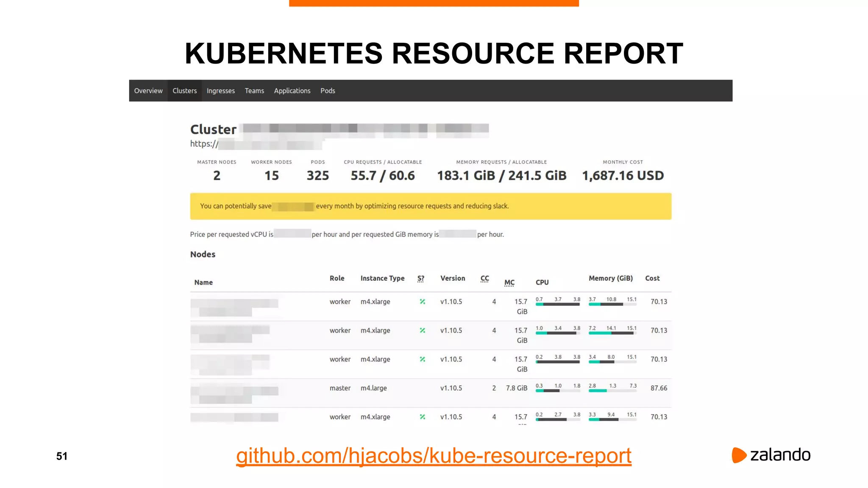The width and height of the screenshot is (868, 488).
Task: Open the Applications tab
Action: (x=292, y=91)
